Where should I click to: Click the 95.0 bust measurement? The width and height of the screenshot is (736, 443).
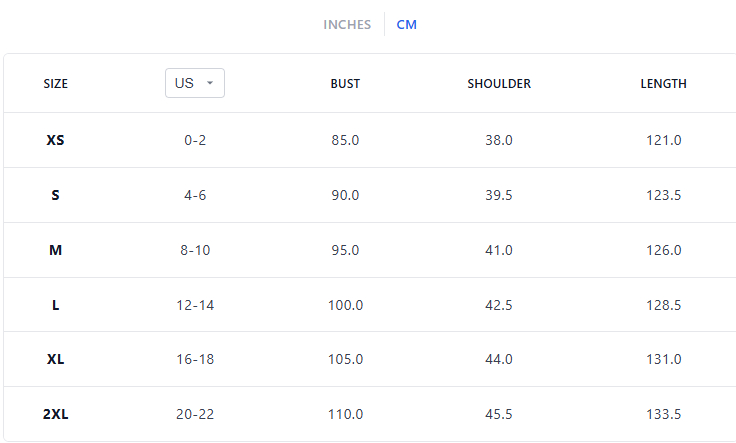[345, 250]
